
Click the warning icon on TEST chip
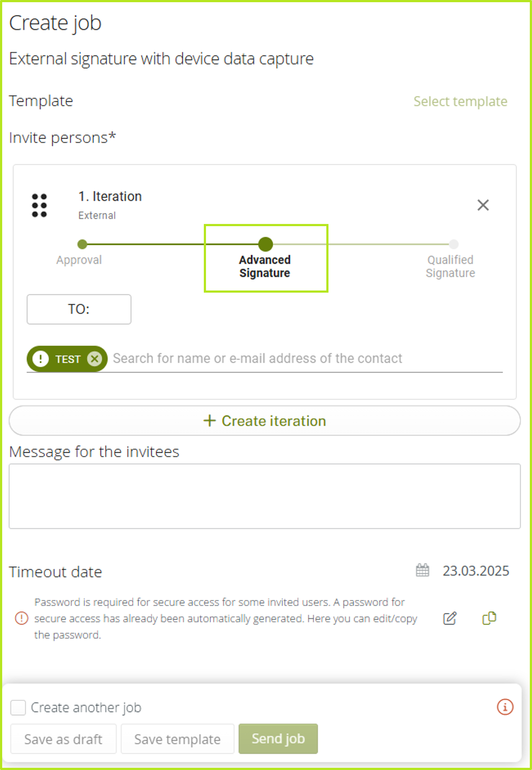(41, 359)
